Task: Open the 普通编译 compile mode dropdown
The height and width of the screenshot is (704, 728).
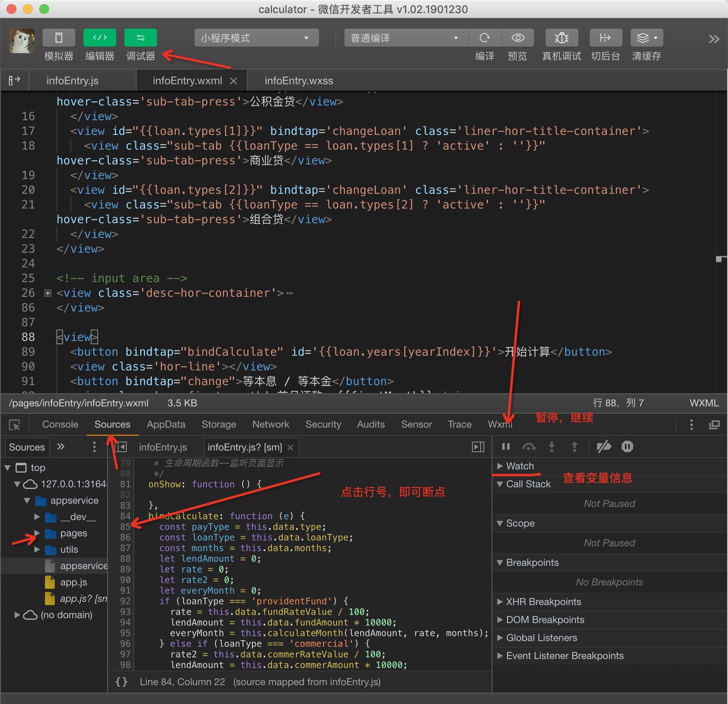Action: (406, 38)
